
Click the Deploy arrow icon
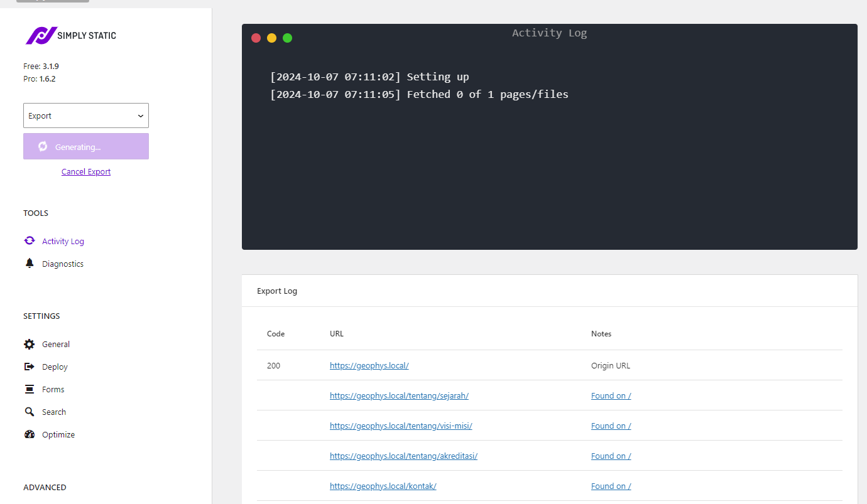click(30, 367)
